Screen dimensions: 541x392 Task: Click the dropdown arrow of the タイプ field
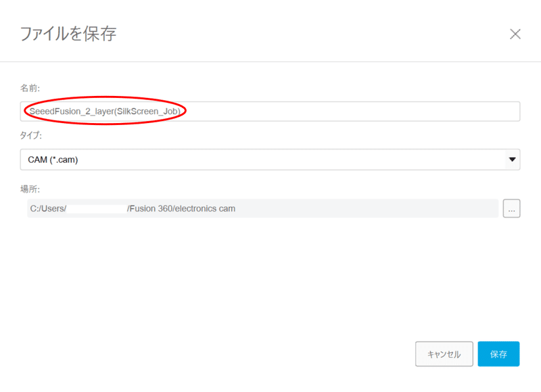coord(513,160)
